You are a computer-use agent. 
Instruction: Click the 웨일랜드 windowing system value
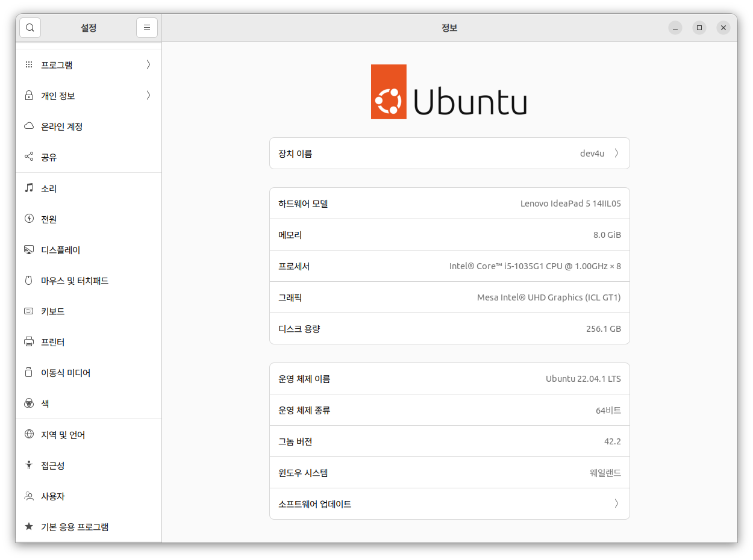605,473
